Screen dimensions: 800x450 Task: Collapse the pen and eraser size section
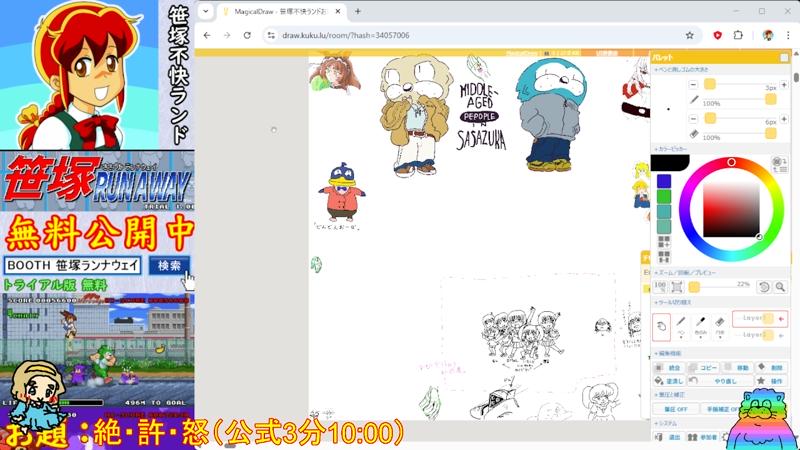pyautogui.click(x=682, y=69)
